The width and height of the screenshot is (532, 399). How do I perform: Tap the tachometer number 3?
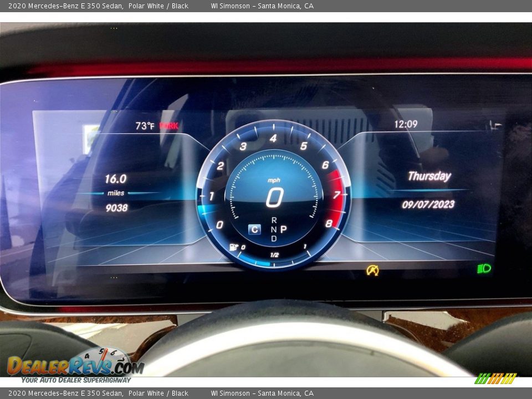coord(243,146)
